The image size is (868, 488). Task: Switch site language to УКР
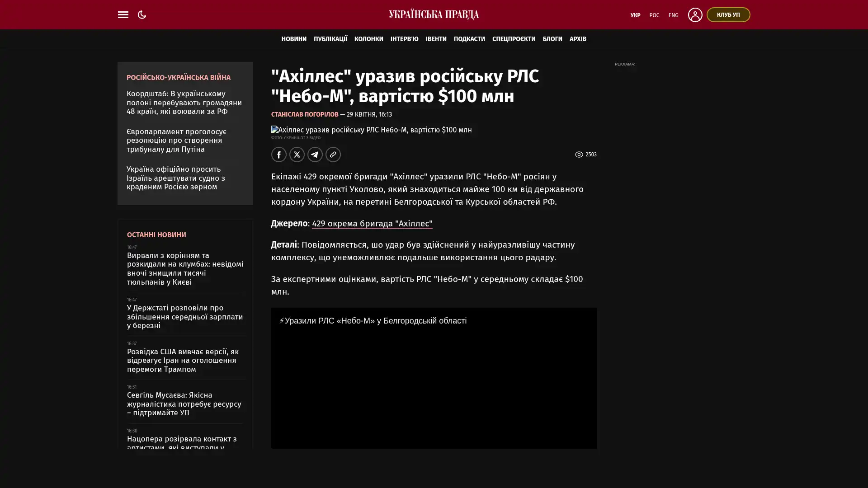[635, 15]
